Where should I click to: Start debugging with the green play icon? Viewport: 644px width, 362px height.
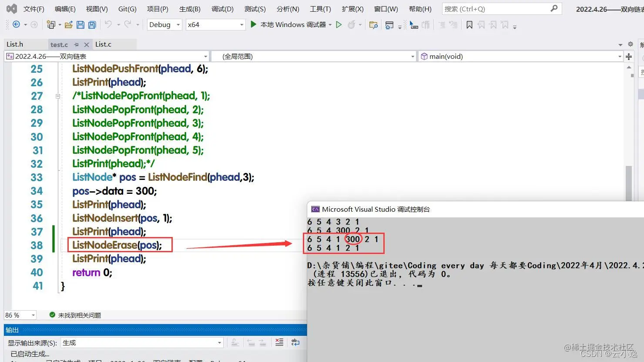click(253, 24)
